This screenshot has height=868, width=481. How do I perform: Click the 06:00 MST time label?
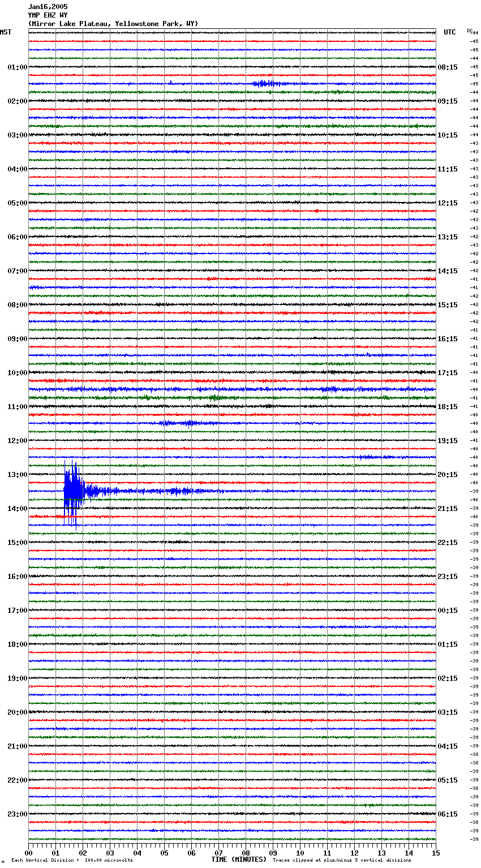pos(18,237)
